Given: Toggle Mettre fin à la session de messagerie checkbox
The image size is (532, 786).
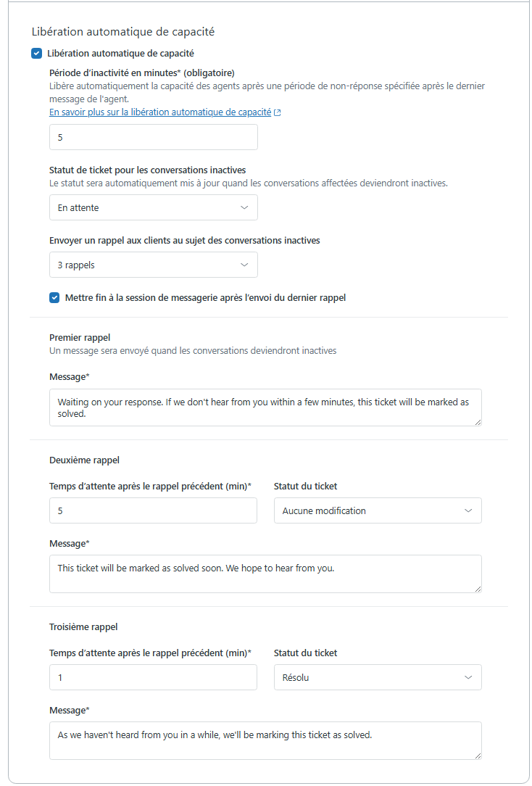Looking at the screenshot, I should [x=54, y=297].
